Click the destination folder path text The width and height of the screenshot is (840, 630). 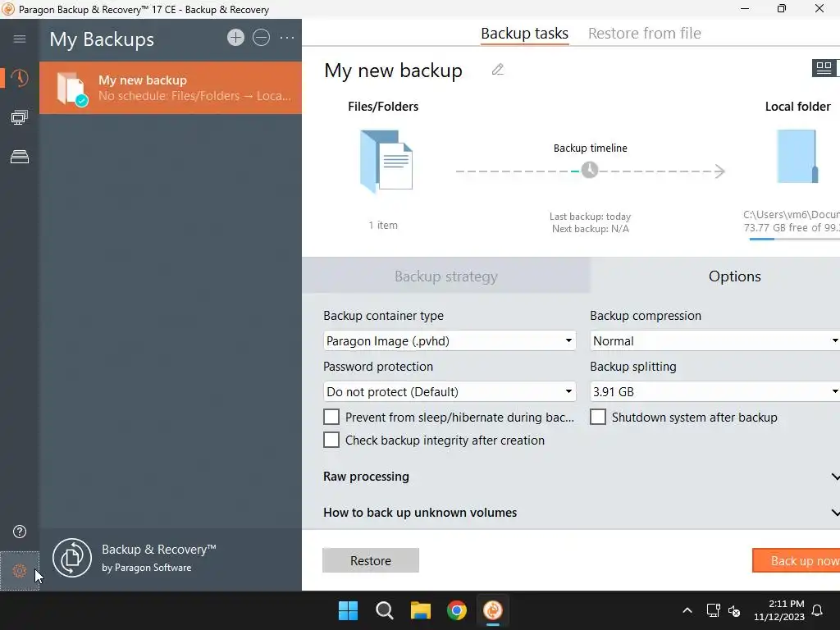pos(792,214)
